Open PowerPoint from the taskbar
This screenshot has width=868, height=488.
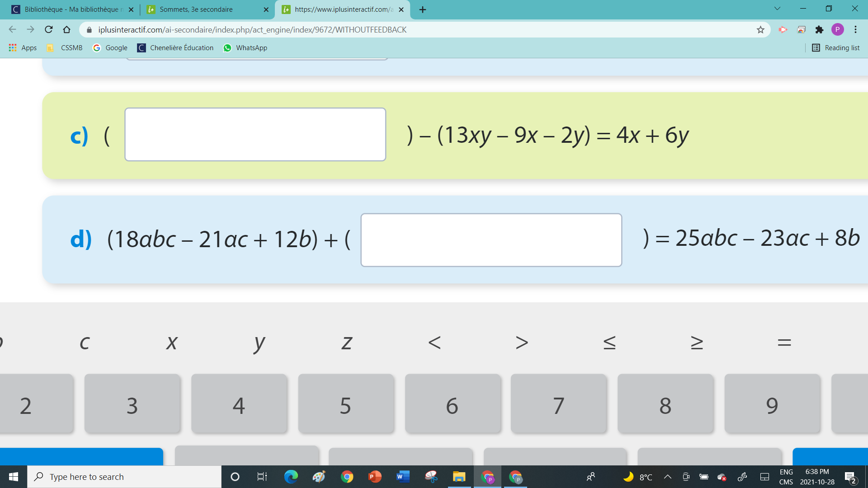pyautogui.click(x=375, y=477)
